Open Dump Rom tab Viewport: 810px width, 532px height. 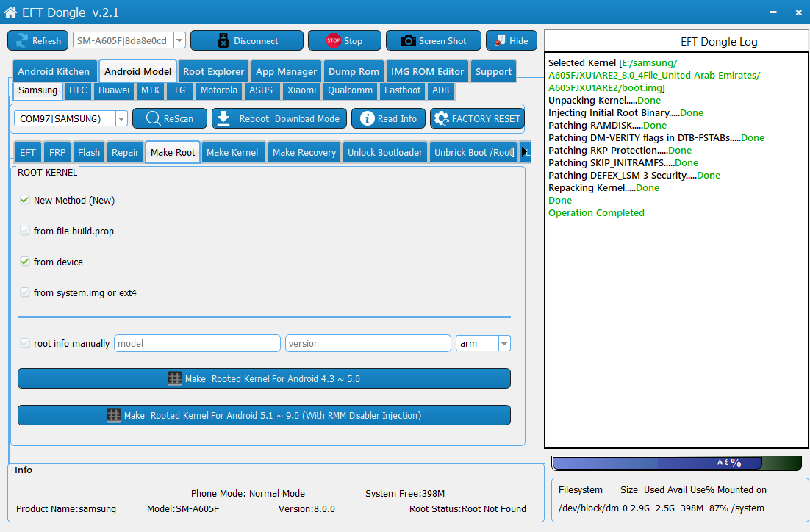pyautogui.click(x=354, y=71)
